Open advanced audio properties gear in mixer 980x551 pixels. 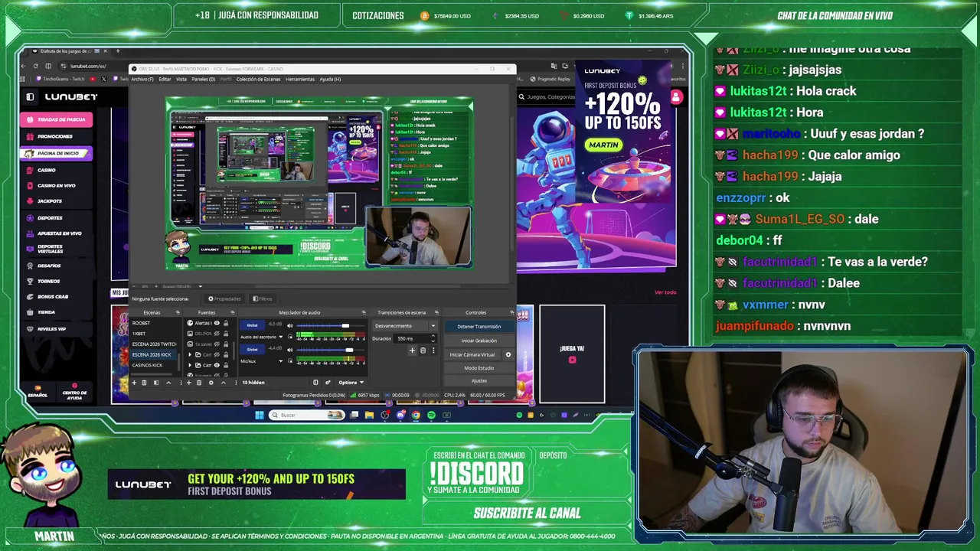(x=328, y=383)
